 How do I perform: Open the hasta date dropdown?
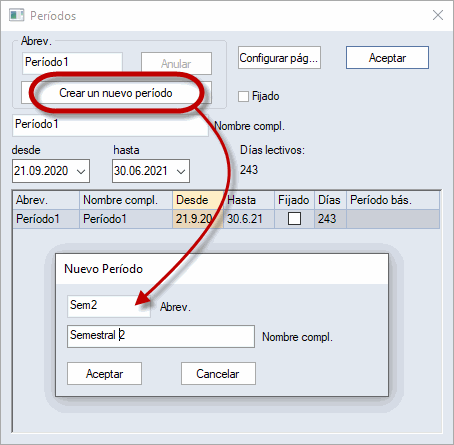[181, 171]
